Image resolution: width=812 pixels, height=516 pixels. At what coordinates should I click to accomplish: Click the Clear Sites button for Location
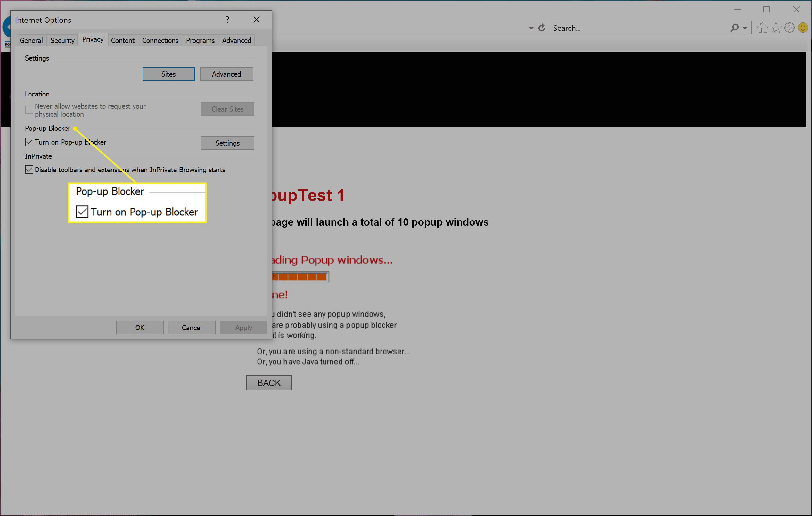(228, 109)
